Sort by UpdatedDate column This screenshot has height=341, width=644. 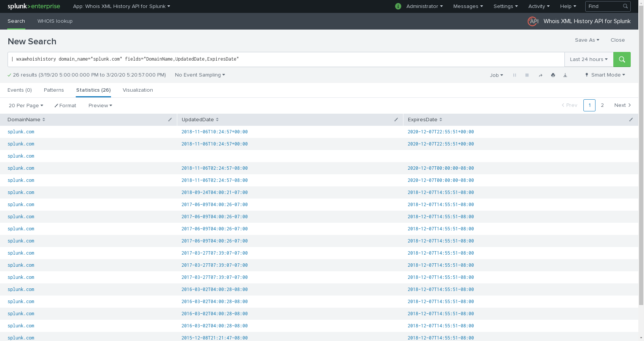pyautogui.click(x=200, y=120)
